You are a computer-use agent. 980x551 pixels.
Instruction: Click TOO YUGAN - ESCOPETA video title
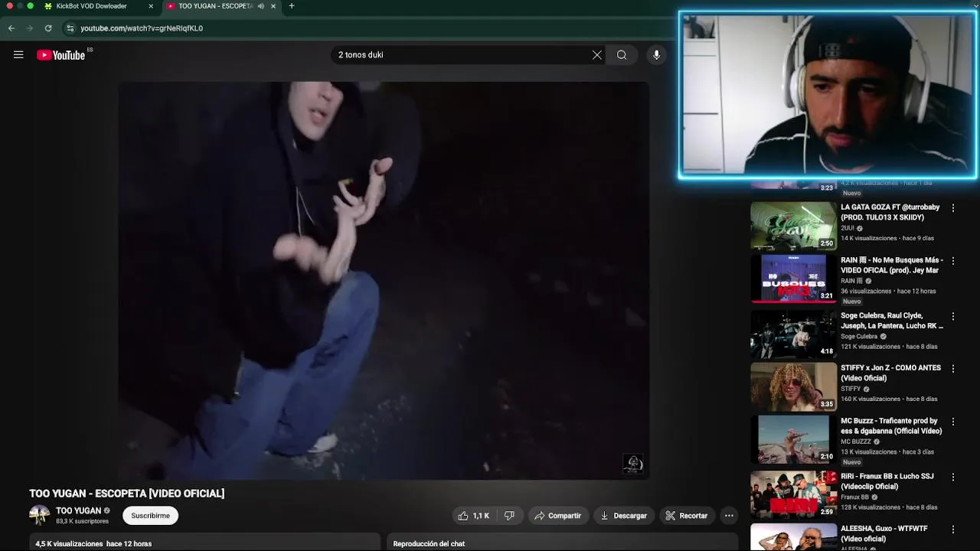[127, 494]
